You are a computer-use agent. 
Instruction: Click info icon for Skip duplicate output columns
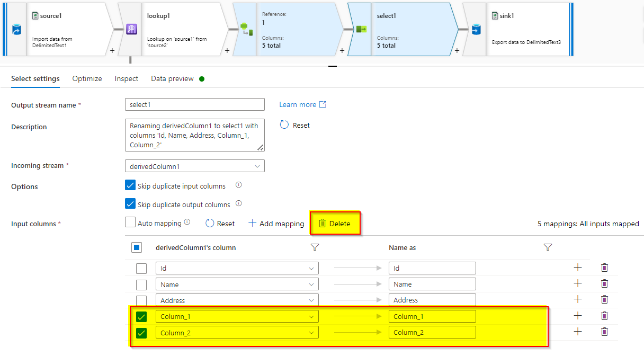(238, 203)
